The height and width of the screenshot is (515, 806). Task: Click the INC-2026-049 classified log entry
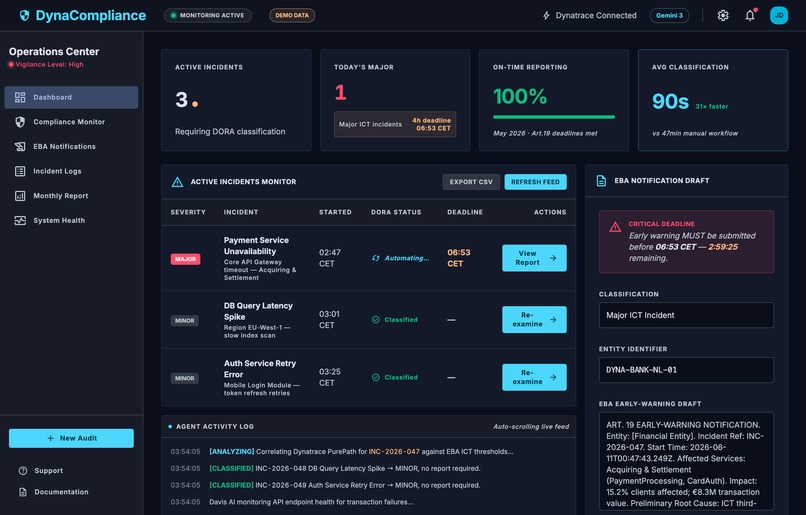point(344,485)
